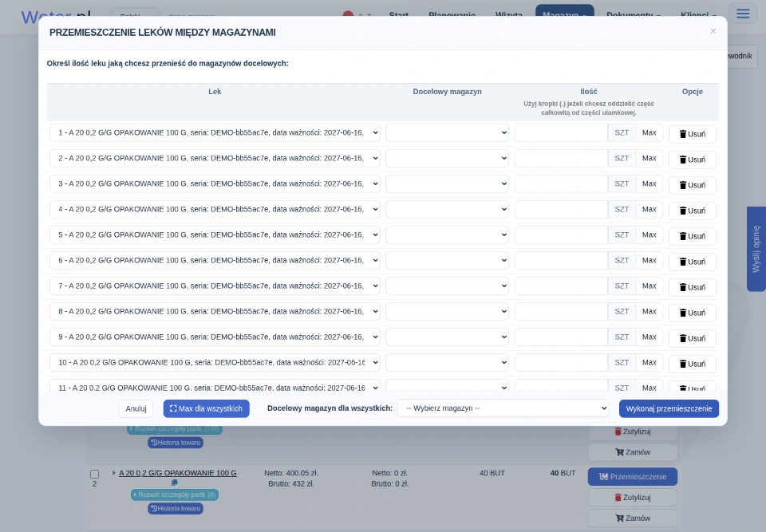Open Docelowy magazyn dropdown in row 2
This screenshot has height=532, width=766.
click(447, 158)
